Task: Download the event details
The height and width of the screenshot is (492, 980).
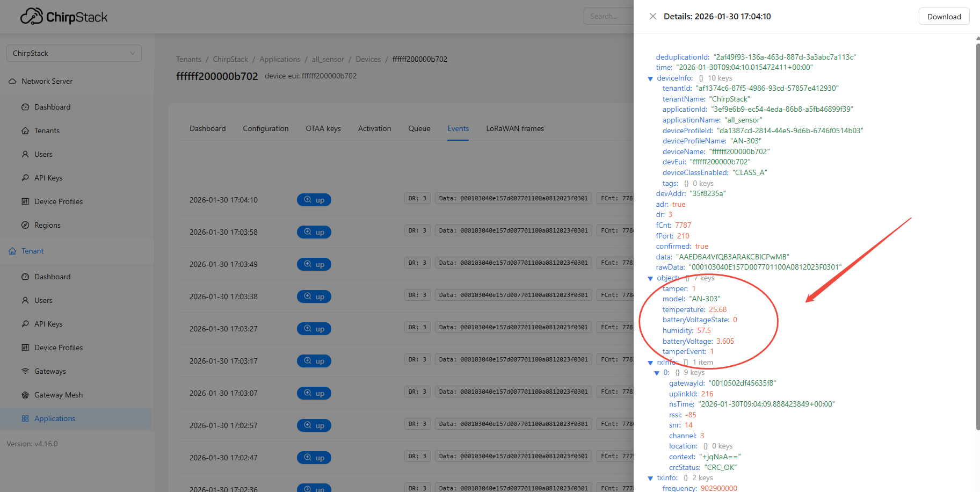Action: (x=943, y=17)
